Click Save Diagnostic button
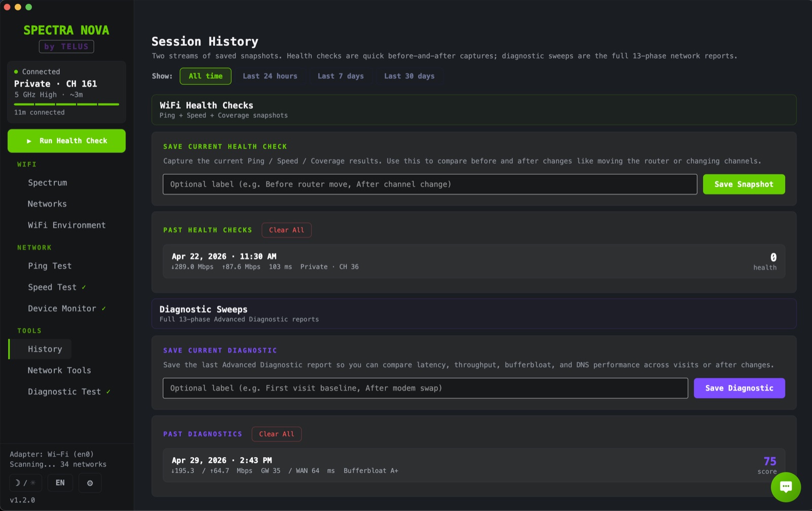The width and height of the screenshot is (812, 511). pos(739,388)
